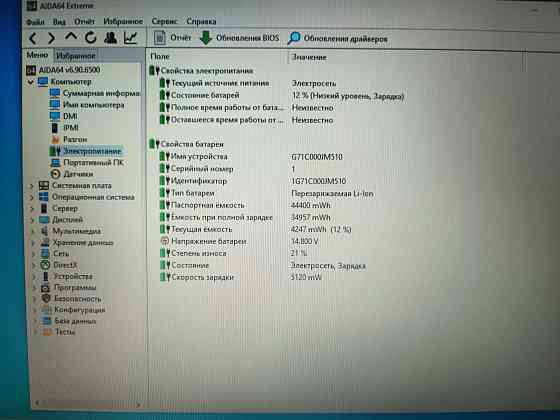Select the DMI tree item
This screenshot has width=560, height=420.
click(x=63, y=116)
